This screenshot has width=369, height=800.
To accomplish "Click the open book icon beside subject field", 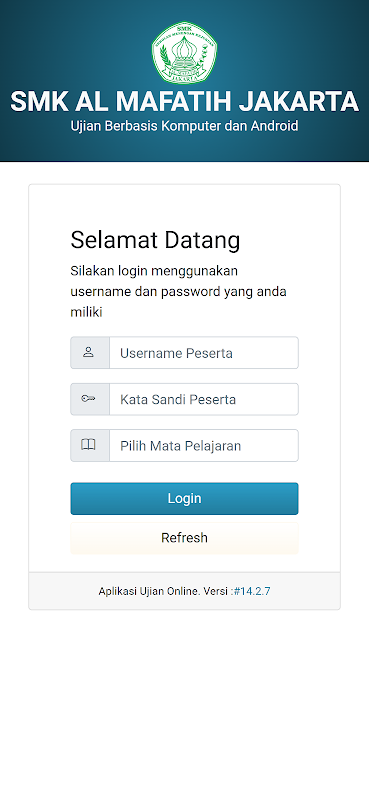I will click(x=88, y=445).
